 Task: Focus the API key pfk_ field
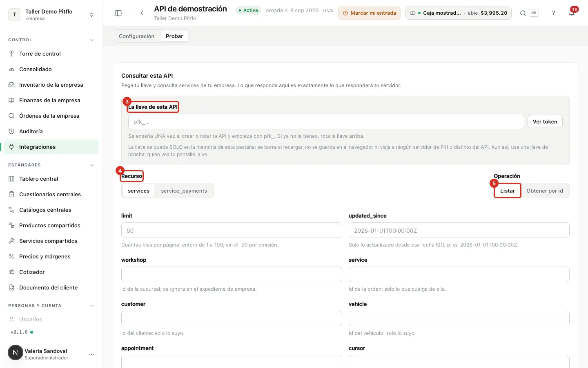pyautogui.click(x=326, y=121)
